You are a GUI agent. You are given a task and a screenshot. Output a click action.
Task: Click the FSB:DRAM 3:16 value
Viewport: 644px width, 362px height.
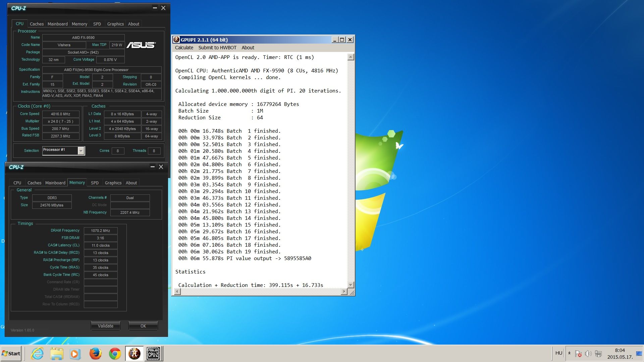(x=101, y=238)
